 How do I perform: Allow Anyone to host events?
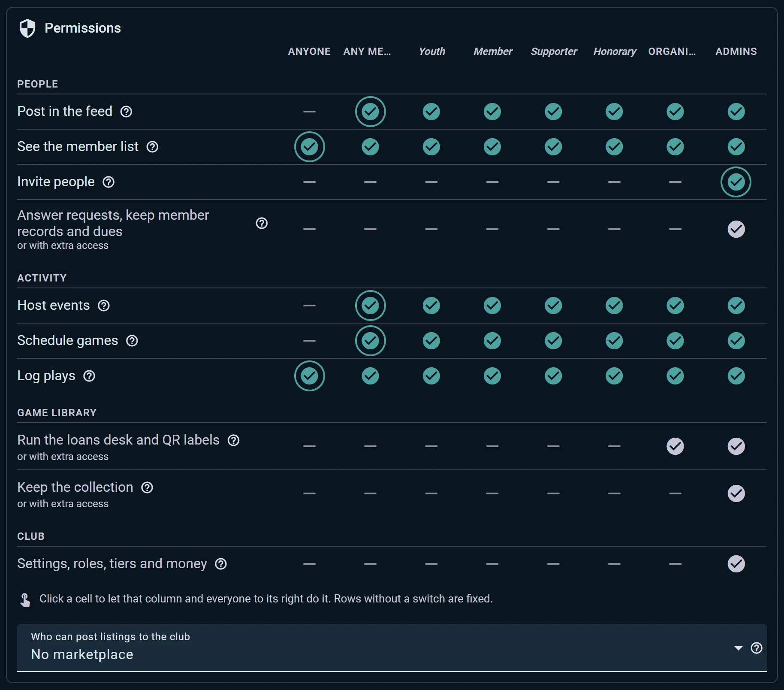[x=310, y=306]
